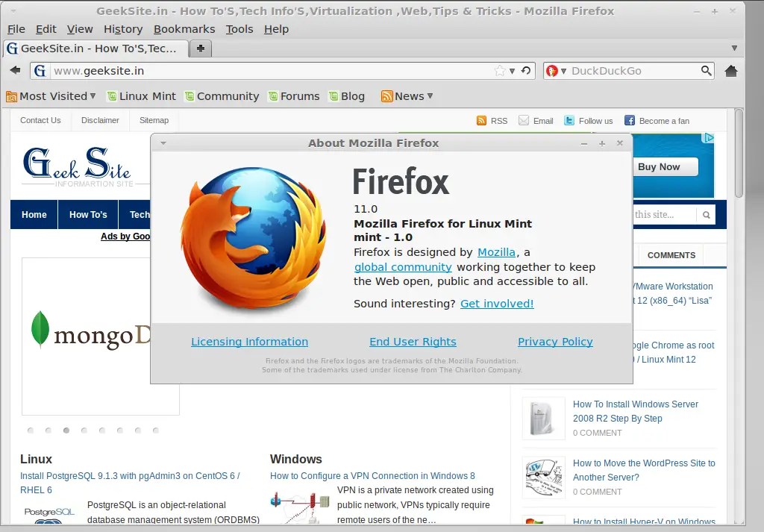Switch to the COMMENTS tab in sidebar
The height and width of the screenshot is (532, 764).
(671, 255)
